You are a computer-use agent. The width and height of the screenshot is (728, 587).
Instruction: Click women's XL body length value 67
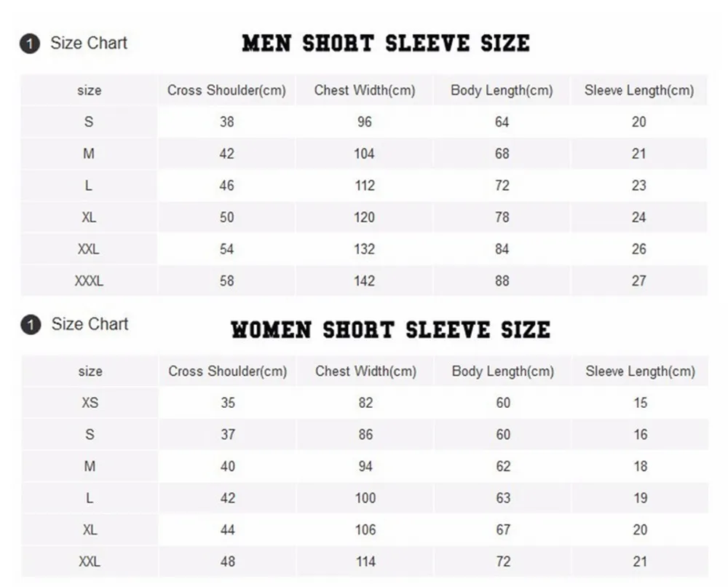[503, 529]
